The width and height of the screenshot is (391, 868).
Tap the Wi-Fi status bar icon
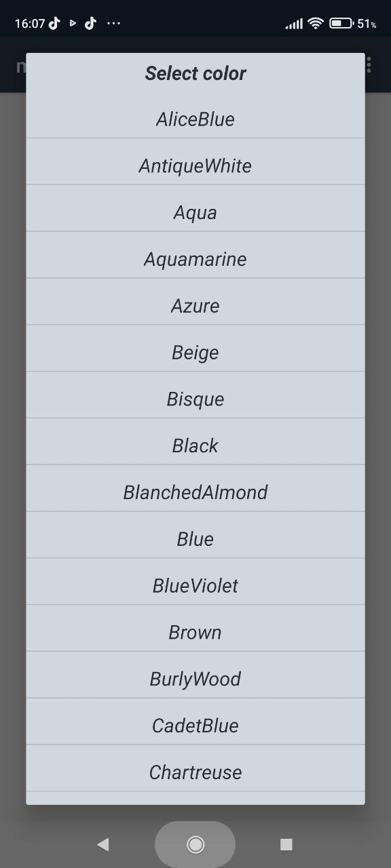(x=315, y=23)
